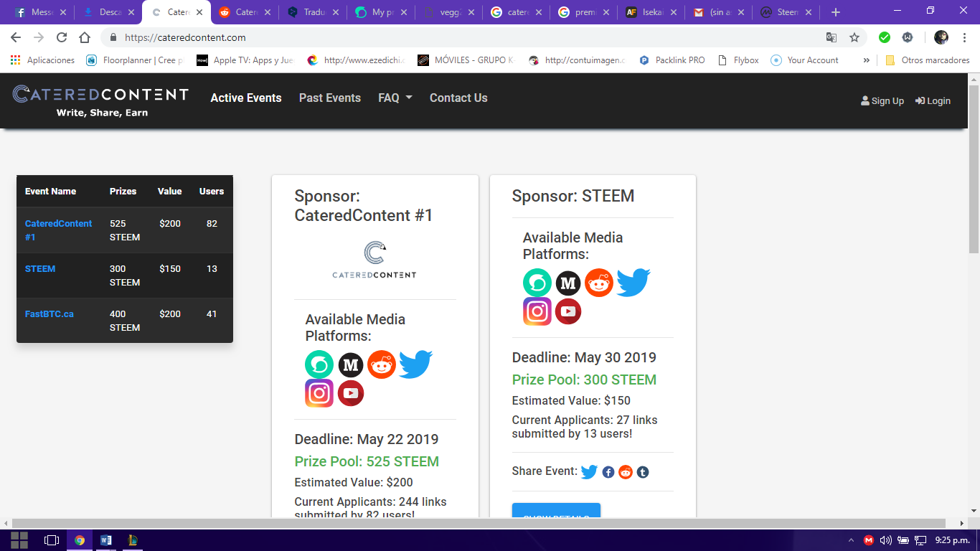Click the "525 STEEM" prize cell in the table
The image size is (980, 551).
point(125,230)
